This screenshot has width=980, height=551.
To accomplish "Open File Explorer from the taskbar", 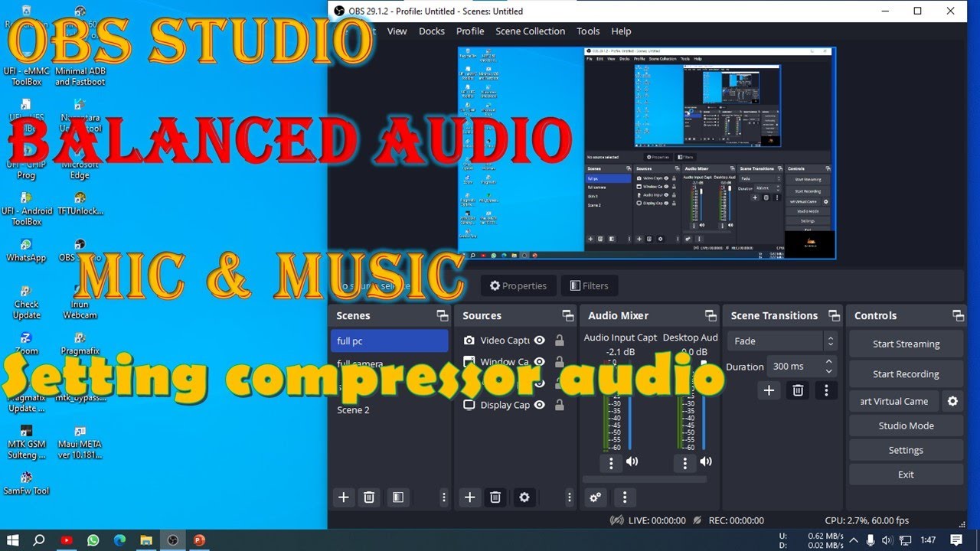I will point(146,540).
